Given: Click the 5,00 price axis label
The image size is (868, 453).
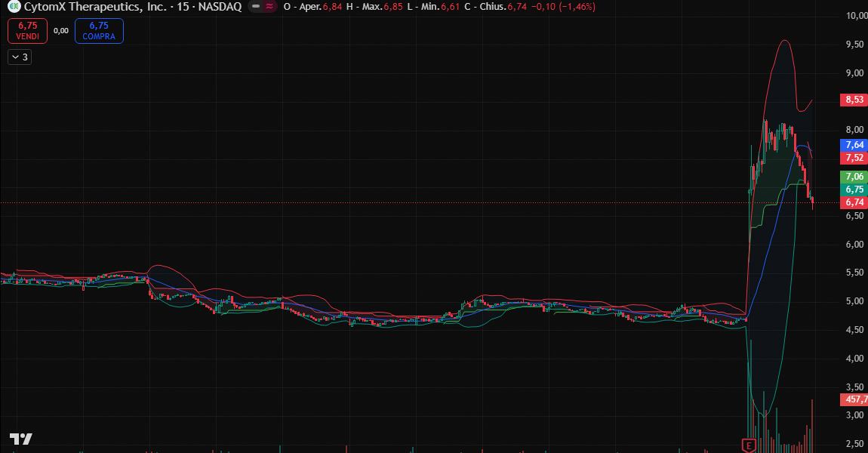Looking at the screenshot, I should [x=854, y=301].
